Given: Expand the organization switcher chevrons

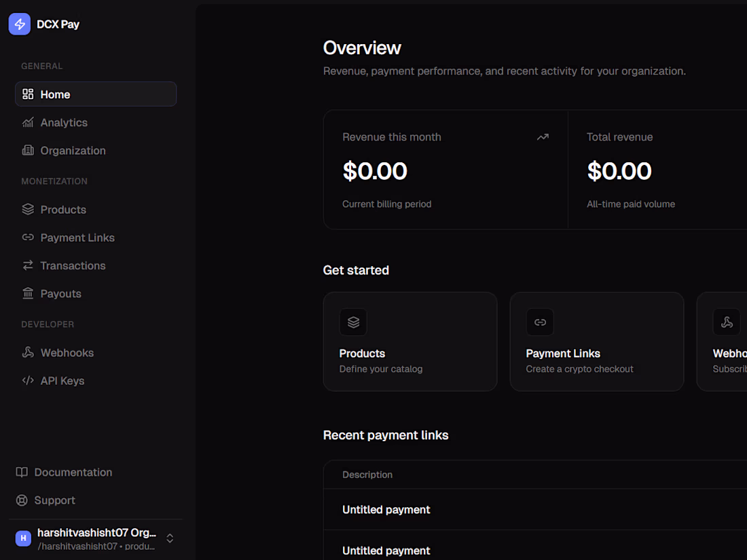Looking at the screenshot, I should tap(170, 538).
